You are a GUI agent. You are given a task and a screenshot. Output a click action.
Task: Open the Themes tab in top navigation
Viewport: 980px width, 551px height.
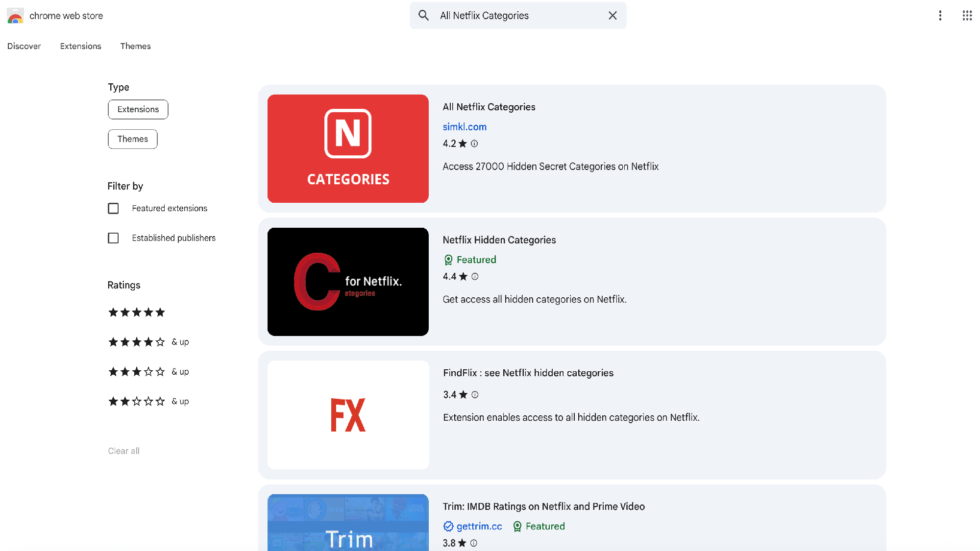point(135,46)
